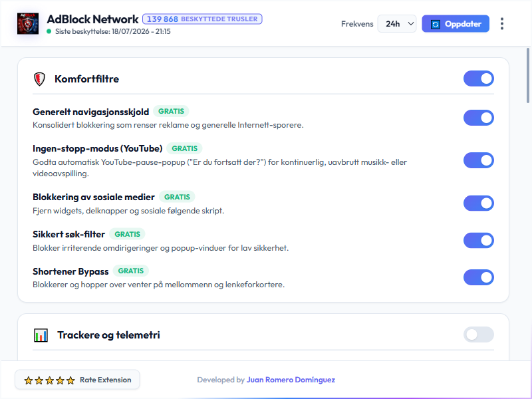Image resolution: width=532 pixels, height=399 pixels.
Task: Click the AdBlock Network logo icon
Action: click(28, 23)
